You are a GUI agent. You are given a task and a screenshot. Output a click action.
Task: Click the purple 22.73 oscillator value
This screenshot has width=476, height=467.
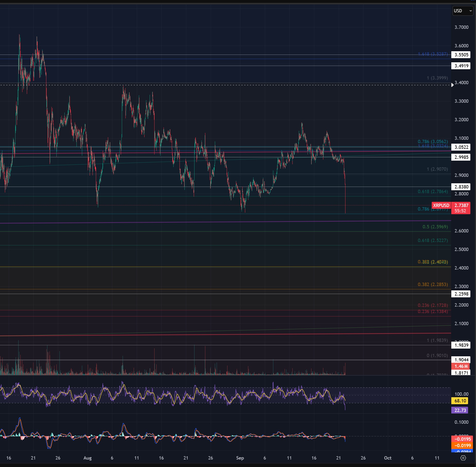pyautogui.click(x=460, y=410)
